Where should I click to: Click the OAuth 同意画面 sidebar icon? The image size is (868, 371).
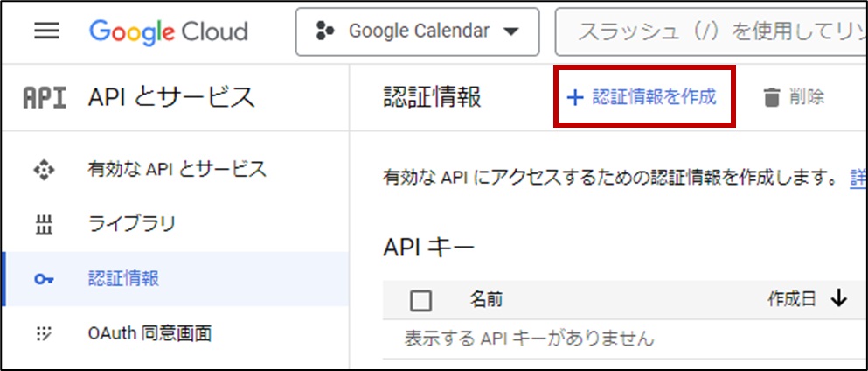43,333
